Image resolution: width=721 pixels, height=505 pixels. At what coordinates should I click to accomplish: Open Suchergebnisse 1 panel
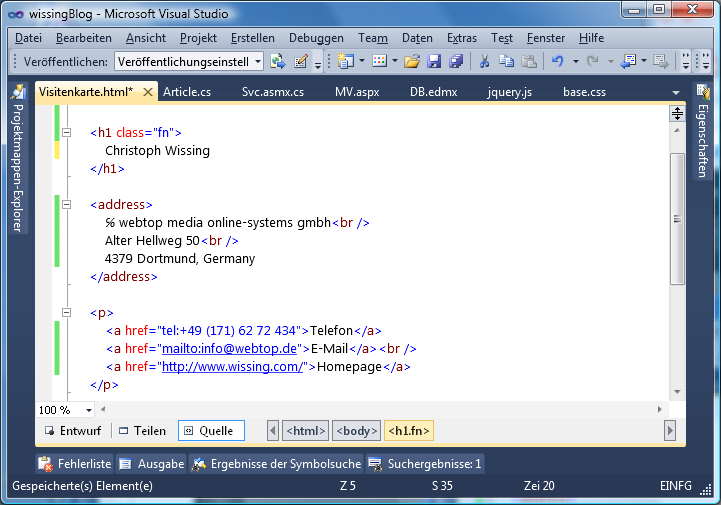click(x=425, y=464)
